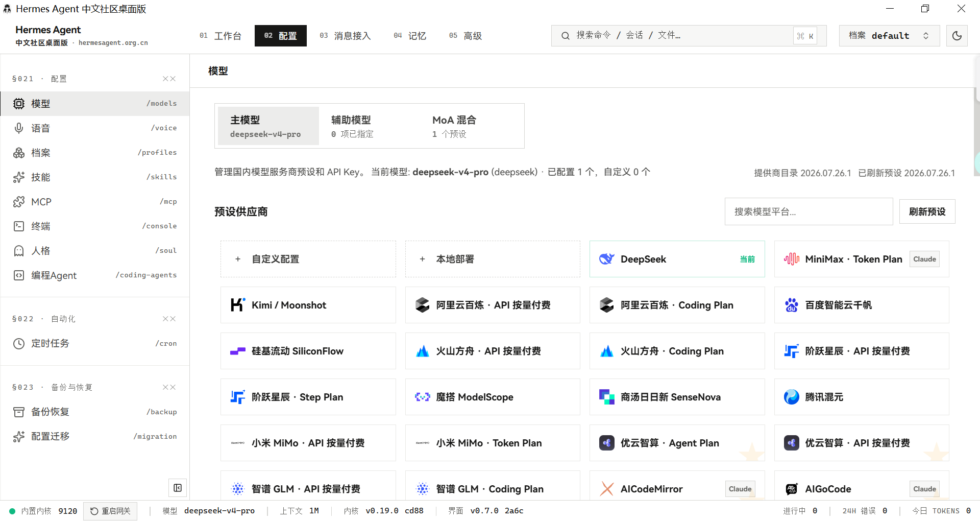Screen dimensions: 980x521
Task: Click the 今日 TOKENS 0 status entry
Action: tap(942, 511)
